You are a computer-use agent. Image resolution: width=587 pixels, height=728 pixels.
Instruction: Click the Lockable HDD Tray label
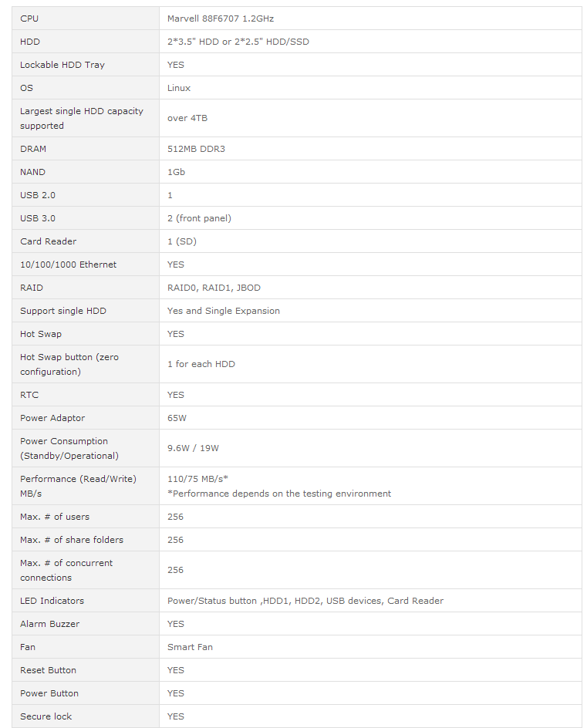point(62,65)
